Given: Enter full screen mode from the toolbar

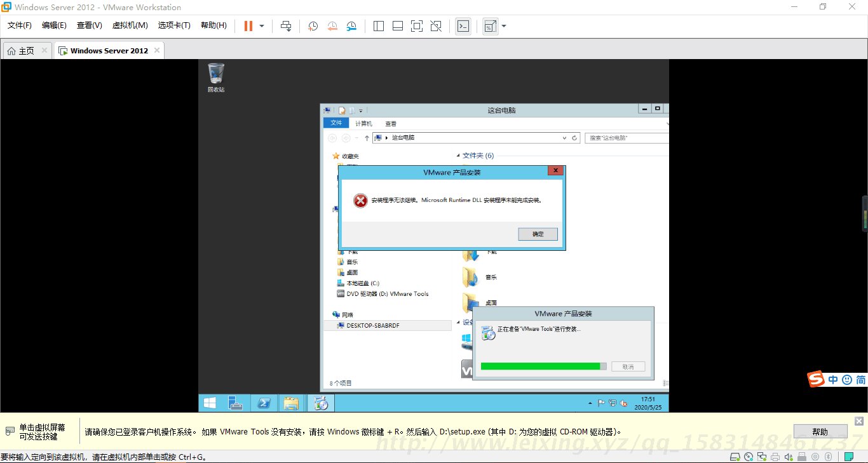Looking at the screenshot, I should pyautogui.click(x=416, y=26).
